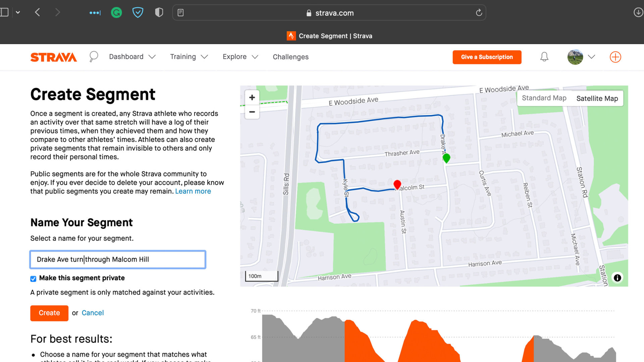The height and width of the screenshot is (362, 644).
Task: Go to the Challenges page
Action: click(x=290, y=57)
